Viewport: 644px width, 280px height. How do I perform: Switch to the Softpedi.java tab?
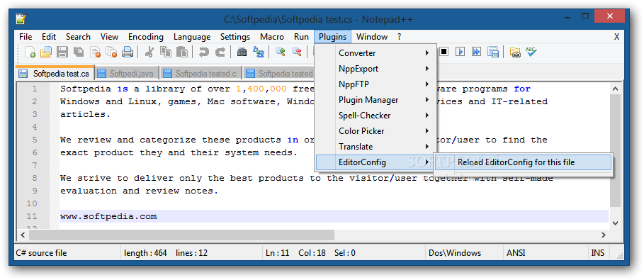point(128,74)
